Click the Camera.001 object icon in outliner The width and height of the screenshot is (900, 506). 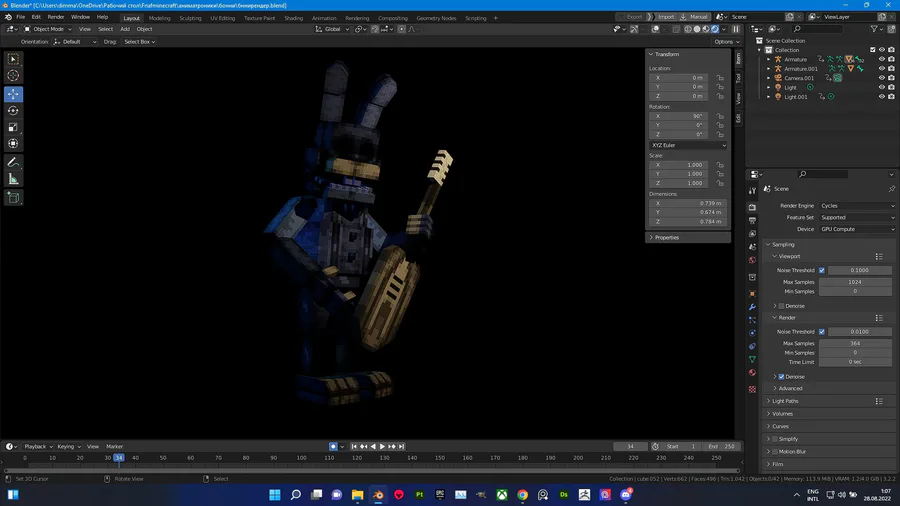click(778, 78)
